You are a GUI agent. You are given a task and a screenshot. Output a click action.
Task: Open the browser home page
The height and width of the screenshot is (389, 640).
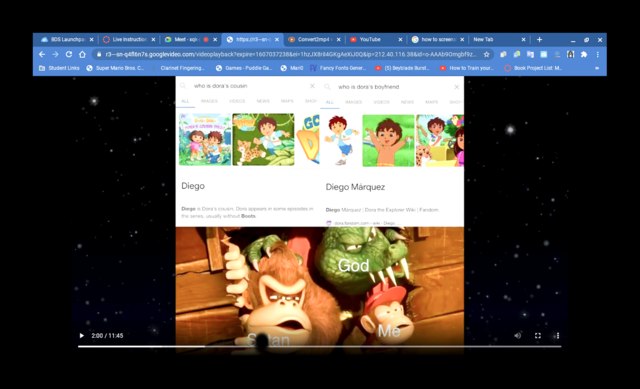[82, 54]
